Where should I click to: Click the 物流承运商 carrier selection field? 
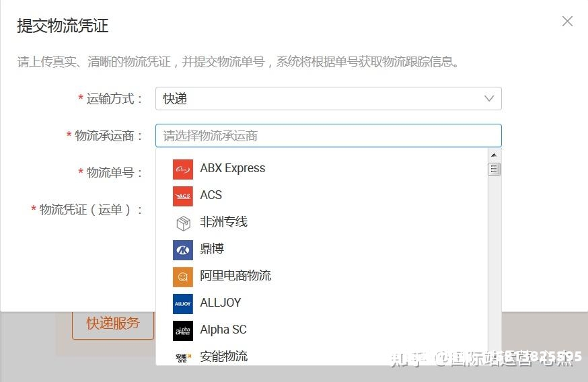tap(328, 136)
